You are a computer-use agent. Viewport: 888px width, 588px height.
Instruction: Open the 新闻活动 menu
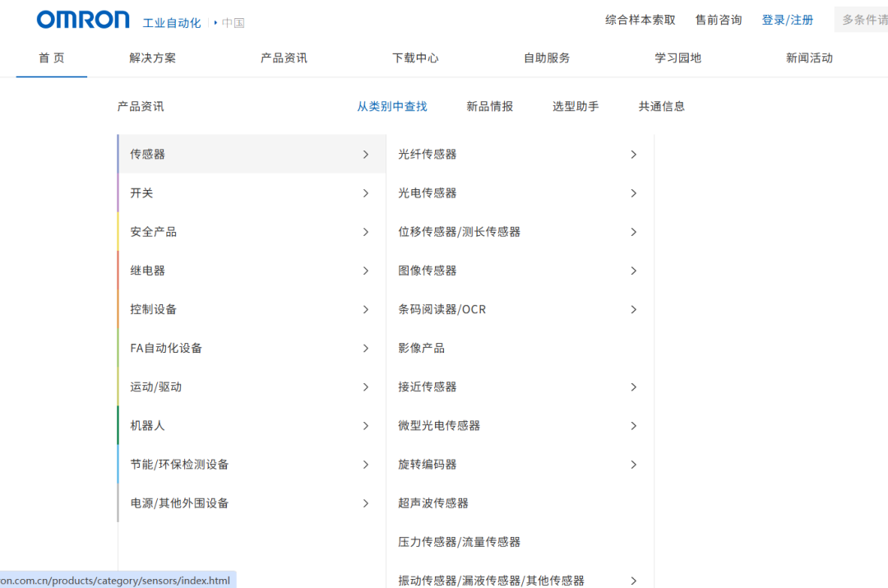[x=809, y=58]
